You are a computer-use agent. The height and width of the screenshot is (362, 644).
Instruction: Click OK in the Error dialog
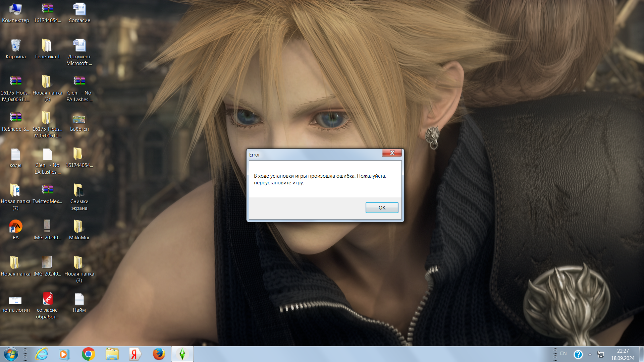pos(382,207)
